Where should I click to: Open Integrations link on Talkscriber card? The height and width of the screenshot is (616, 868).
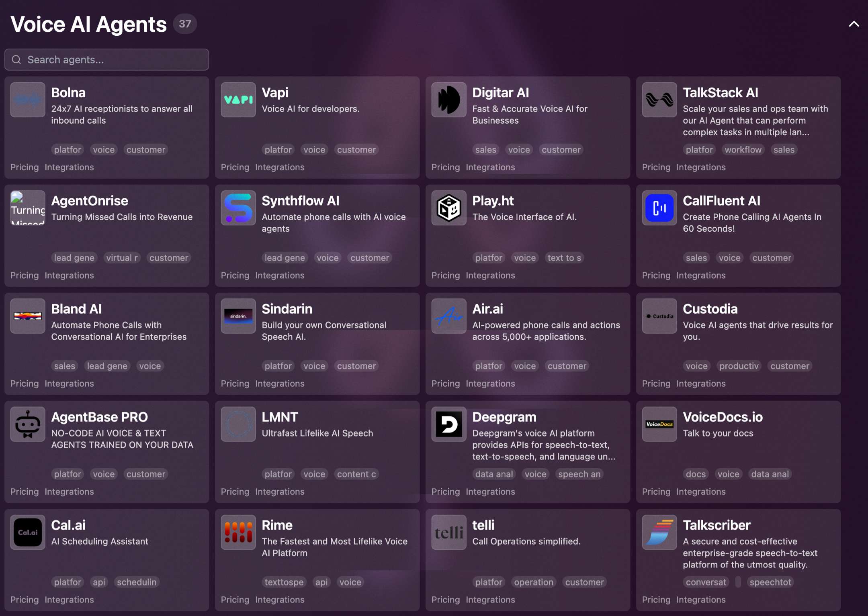701,600
